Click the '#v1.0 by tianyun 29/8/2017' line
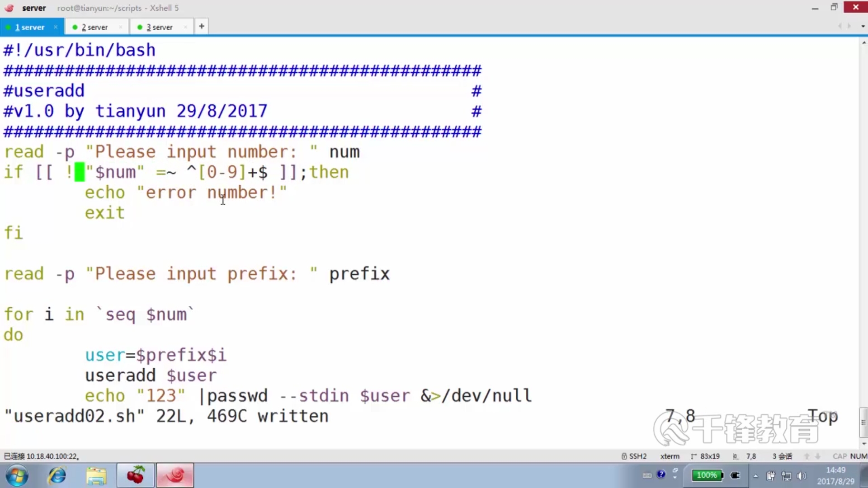 pyautogui.click(x=136, y=111)
